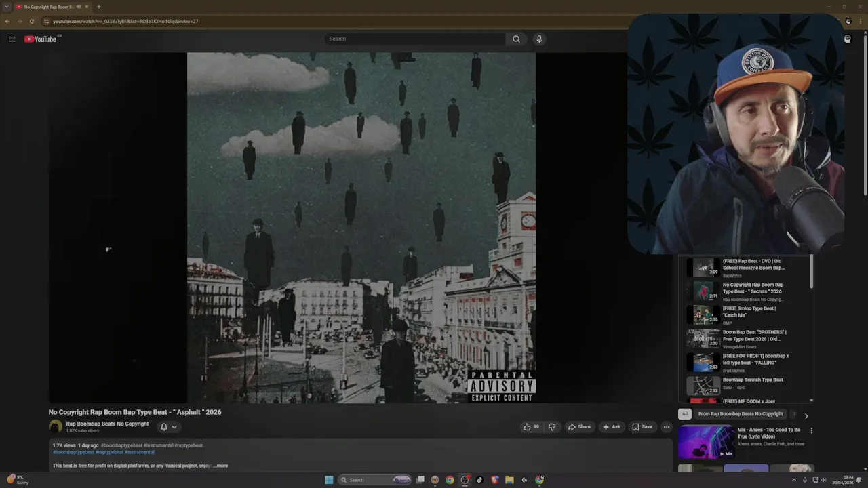Open Rap Boombap Beats No Copyright channel
The image size is (868, 488).
coord(107,424)
